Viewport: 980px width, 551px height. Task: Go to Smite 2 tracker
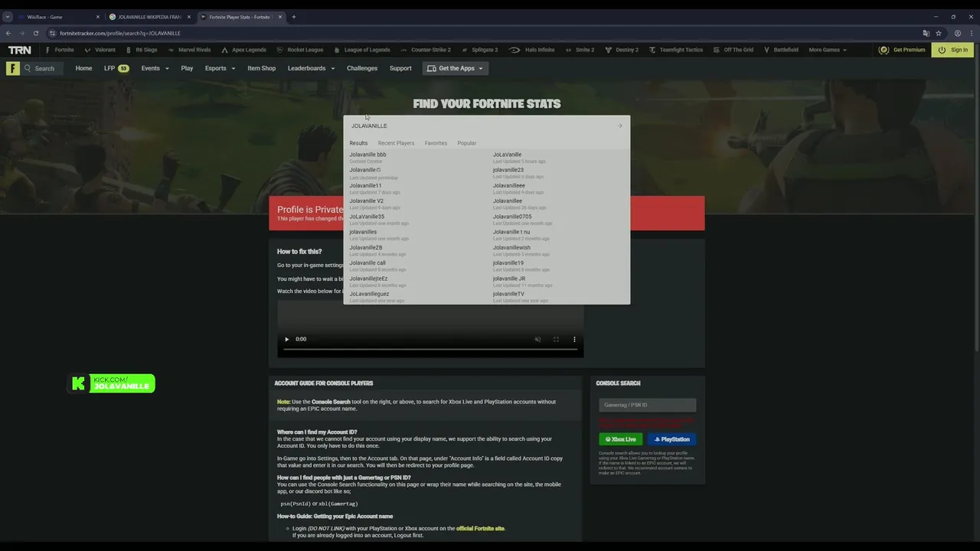[x=580, y=50]
